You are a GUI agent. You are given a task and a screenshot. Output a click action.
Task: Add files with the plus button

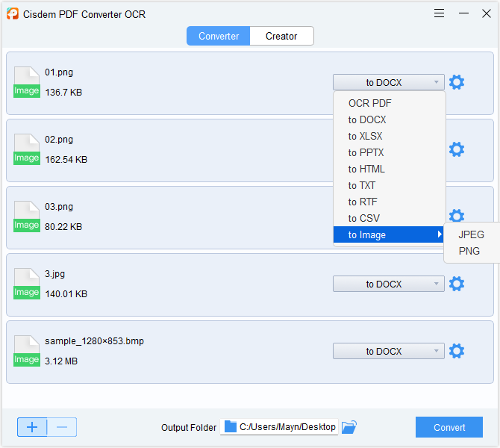coord(32,427)
